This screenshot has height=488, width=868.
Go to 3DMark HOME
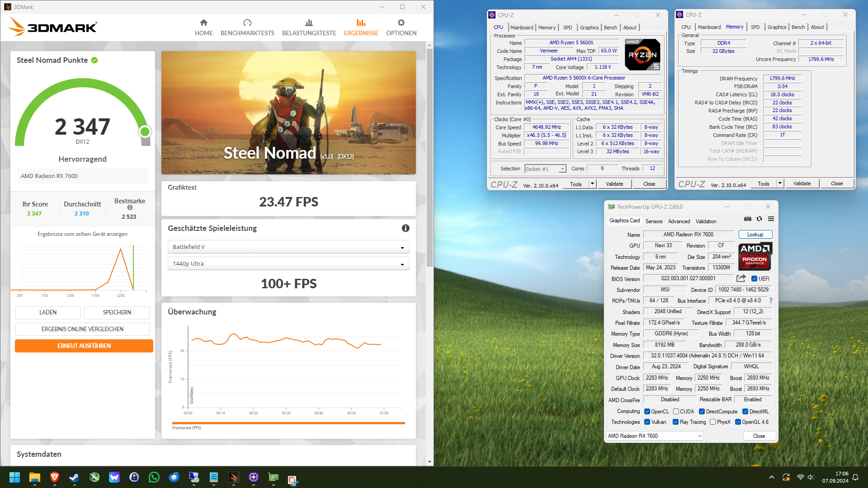pyautogui.click(x=203, y=27)
